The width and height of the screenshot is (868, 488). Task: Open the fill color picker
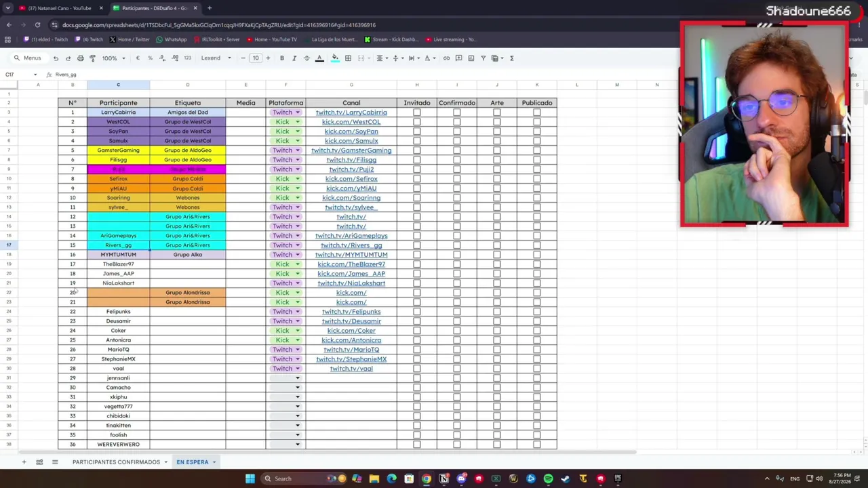click(335, 58)
